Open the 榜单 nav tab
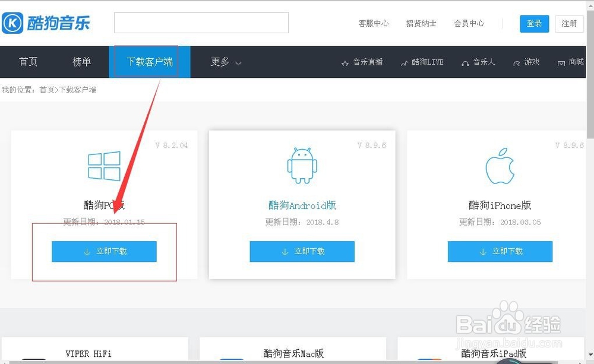The height and width of the screenshot is (364, 594). coord(82,62)
